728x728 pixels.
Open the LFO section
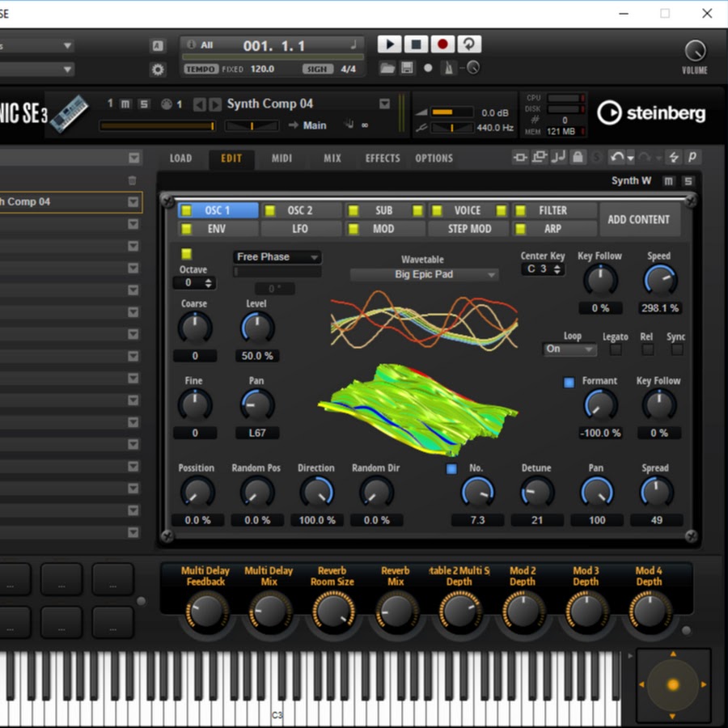point(300,229)
